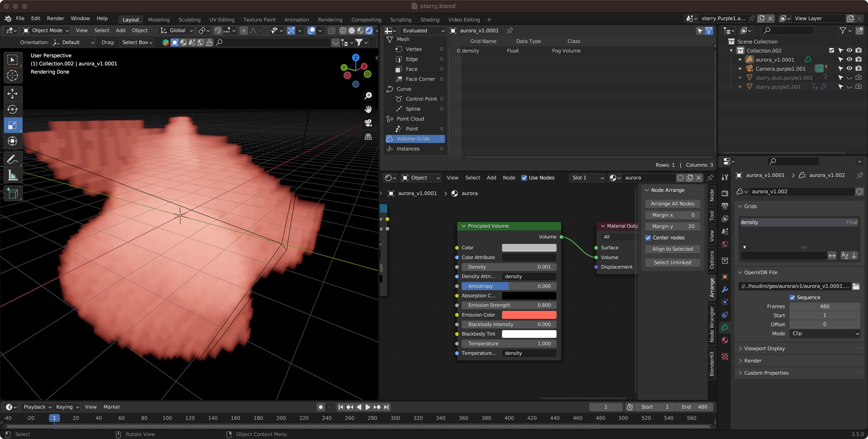Select the Move tool
Viewport: 868px width, 439px height.
click(x=12, y=93)
